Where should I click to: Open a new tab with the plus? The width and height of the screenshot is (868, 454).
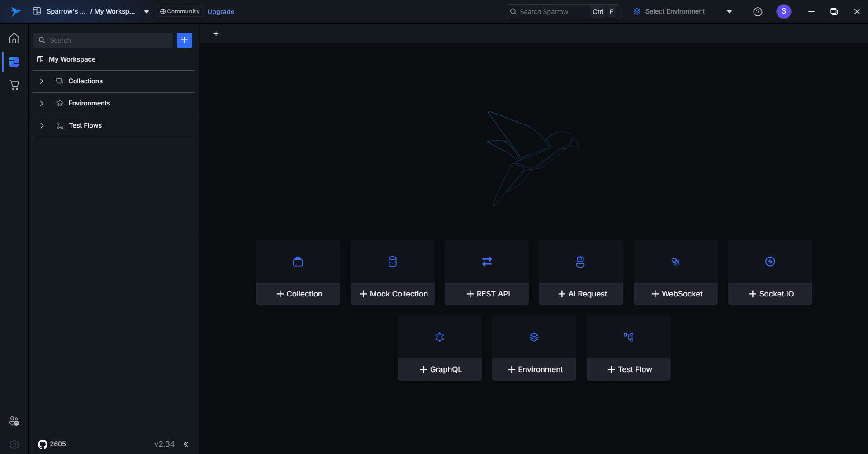click(216, 33)
